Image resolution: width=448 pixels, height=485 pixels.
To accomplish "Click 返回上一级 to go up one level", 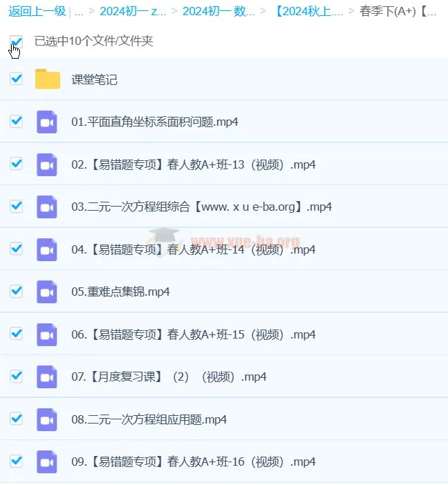I will 37,12.
